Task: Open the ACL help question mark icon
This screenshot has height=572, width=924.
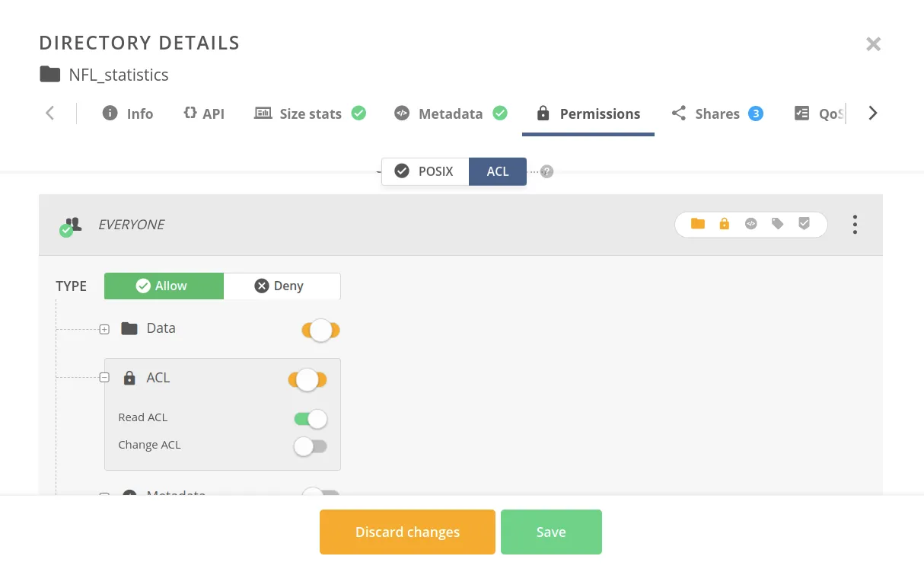Action: [x=546, y=171]
